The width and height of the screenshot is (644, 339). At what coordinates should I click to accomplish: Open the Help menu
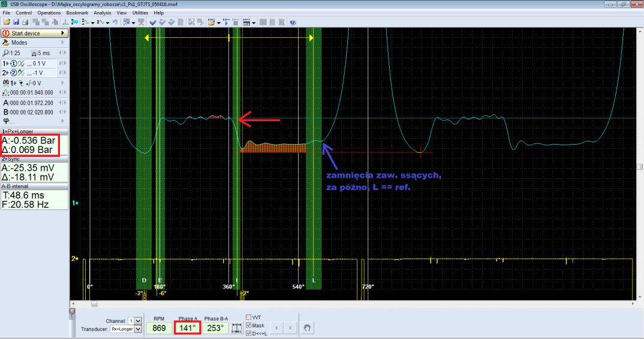tap(158, 13)
